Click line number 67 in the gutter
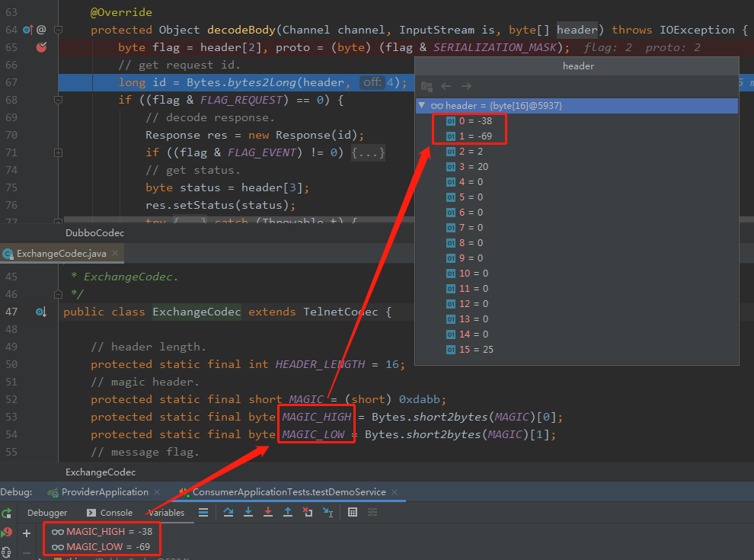 (11, 82)
